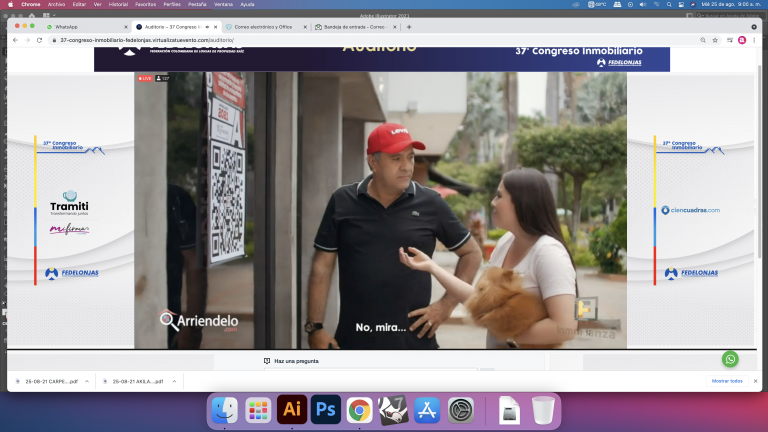Click the green WhatsApp chat bubble
Viewport: 768px width, 432px height.
pos(730,359)
